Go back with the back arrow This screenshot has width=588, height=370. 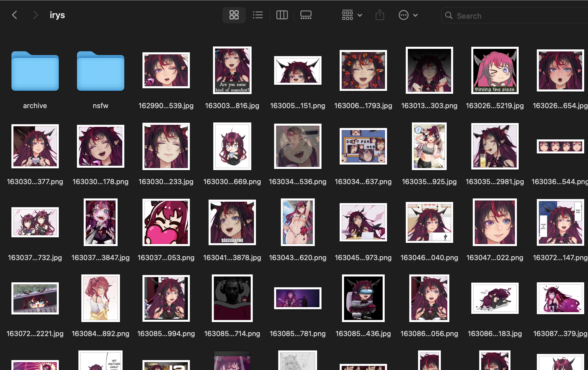(x=15, y=15)
